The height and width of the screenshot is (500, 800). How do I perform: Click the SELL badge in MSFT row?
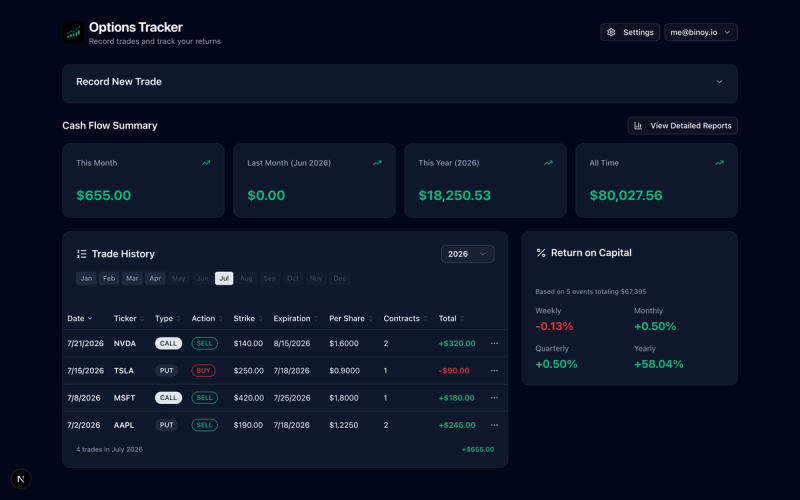coord(205,397)
